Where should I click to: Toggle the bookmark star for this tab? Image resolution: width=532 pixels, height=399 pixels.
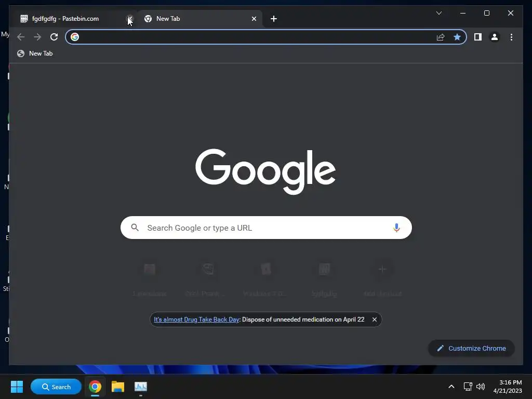(x=457, y=37)
